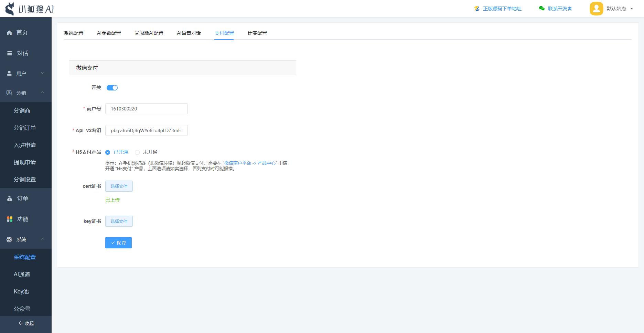Collapse the 分销 sidebar submenu

[22, 93]
